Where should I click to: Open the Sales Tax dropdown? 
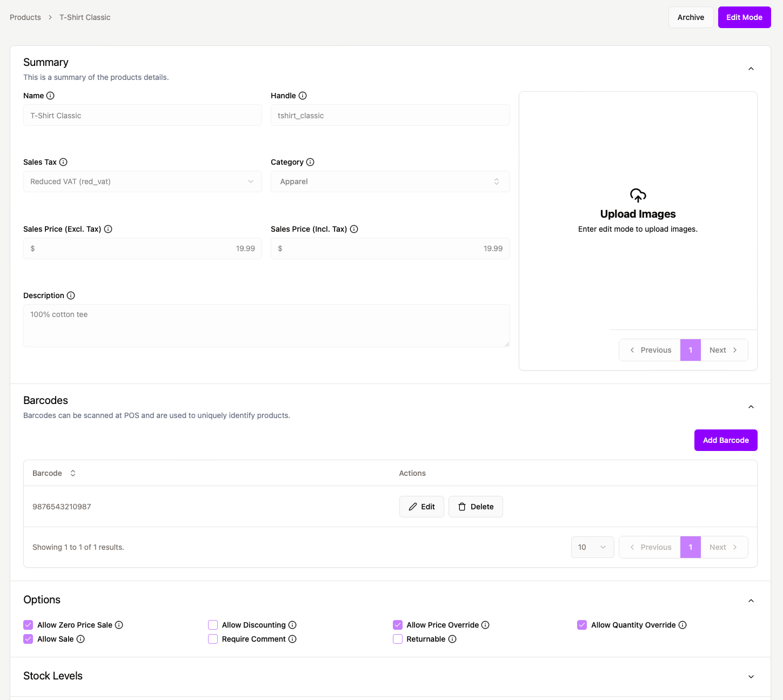pos(143,181)
